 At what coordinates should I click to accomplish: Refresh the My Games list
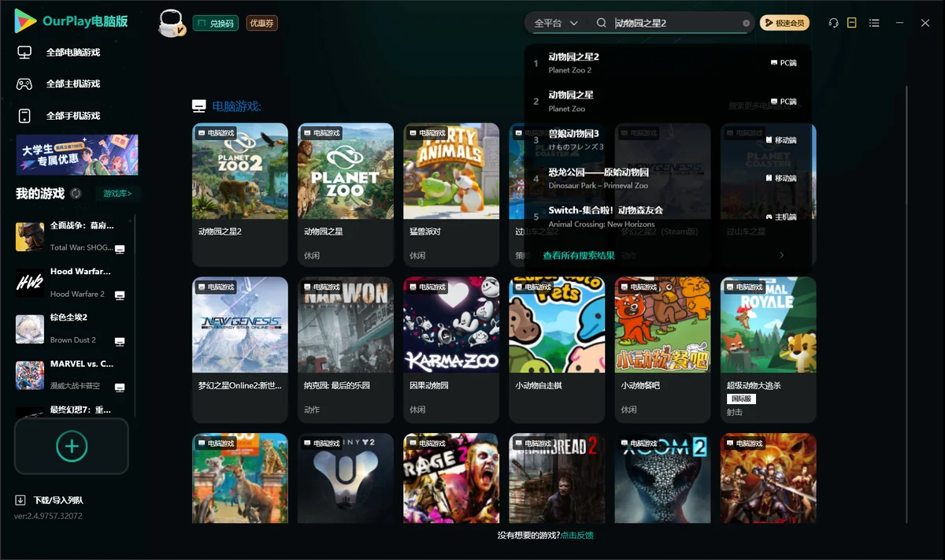pyautogui.click(x=76, y=194)
